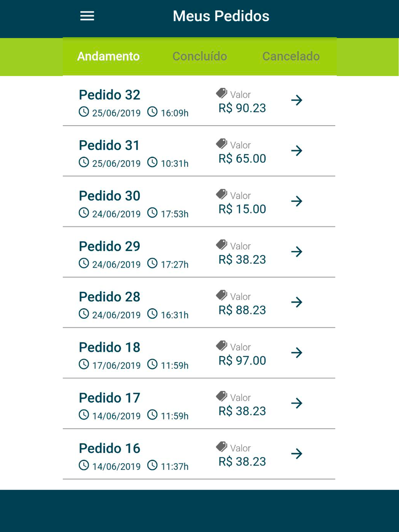Viewport: 399px width, 532px height.
Task: Click the arrow icon for Pedido 16
Action: [x=296, y=454]
